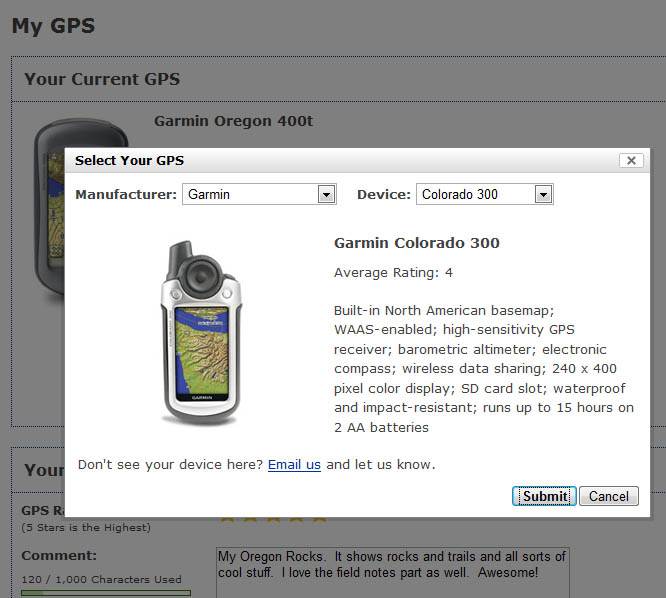Click the Device: label

(384, 195)
